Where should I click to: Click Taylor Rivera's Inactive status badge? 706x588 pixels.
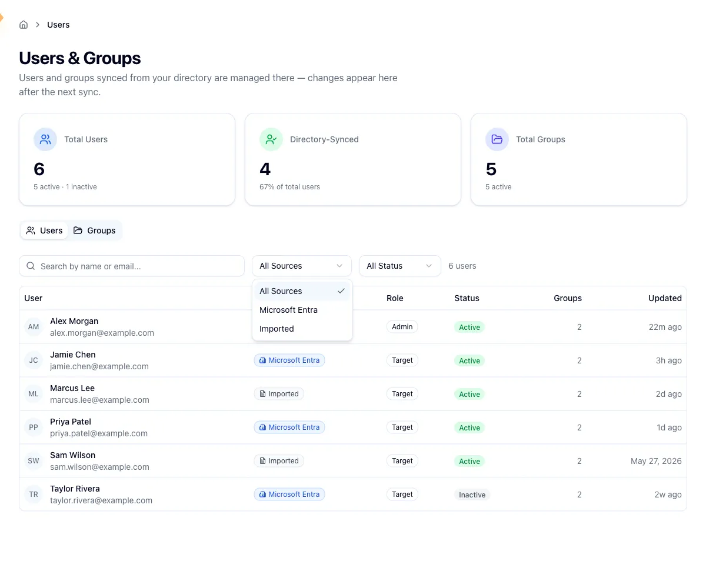click(472, 495)
